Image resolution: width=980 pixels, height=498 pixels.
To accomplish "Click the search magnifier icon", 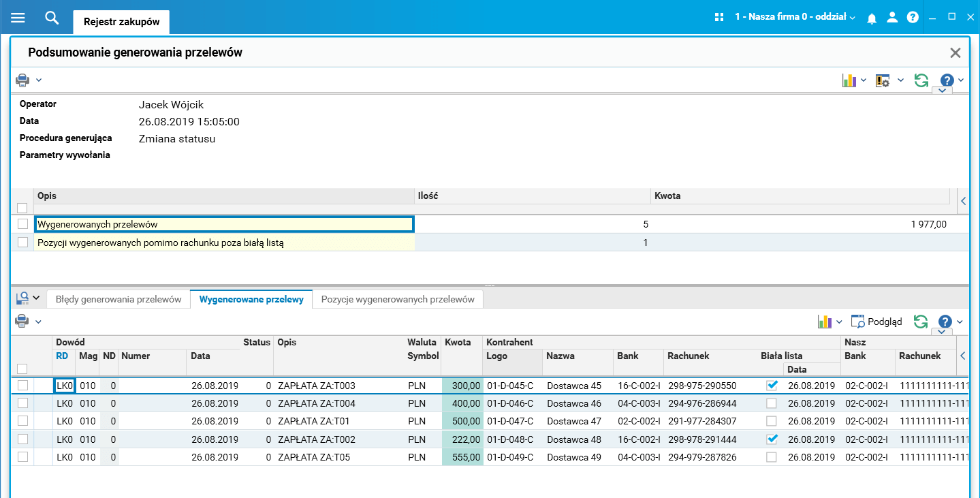I will [52, 18].
